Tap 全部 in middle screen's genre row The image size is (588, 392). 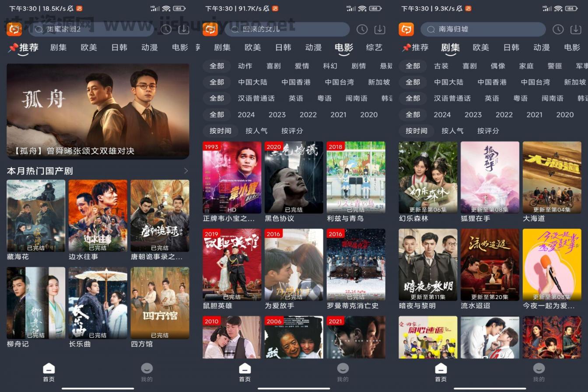[217, 66]
